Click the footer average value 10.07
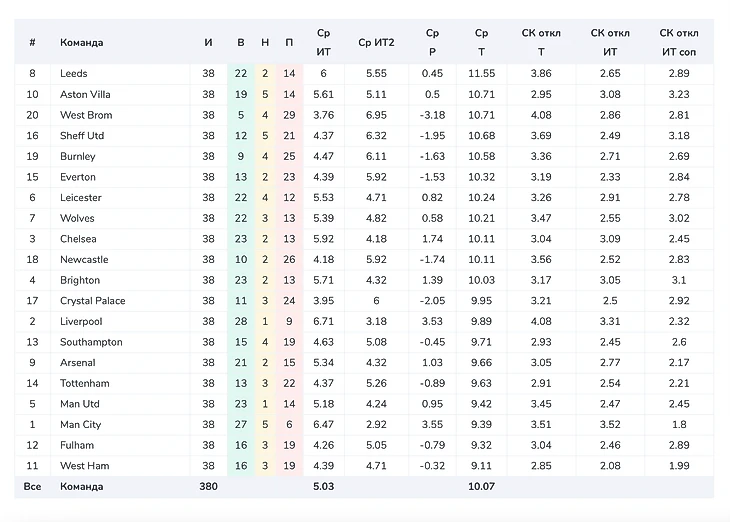This screenshot has width=730, height=522. pyautogui.click(x=482, y=487)
